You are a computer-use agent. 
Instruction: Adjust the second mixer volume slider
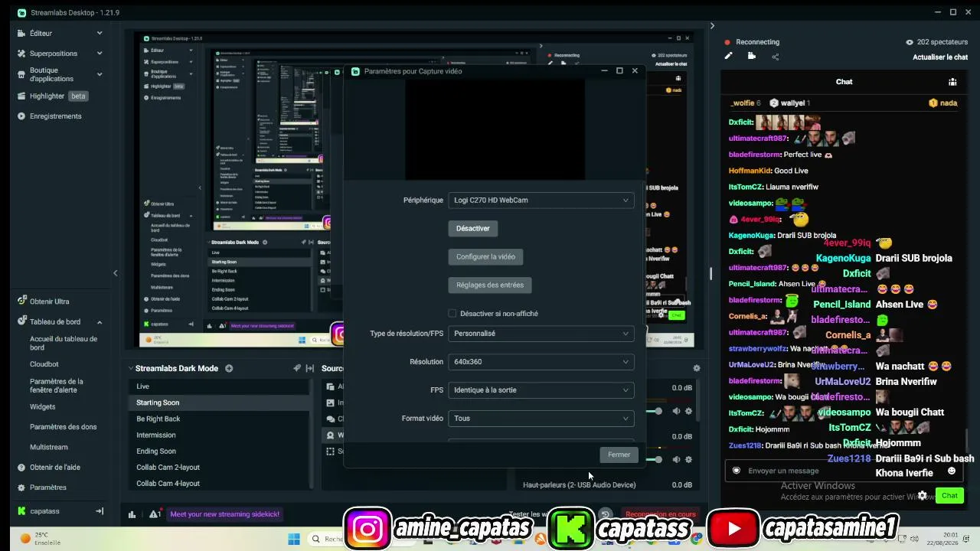(658, 459)
